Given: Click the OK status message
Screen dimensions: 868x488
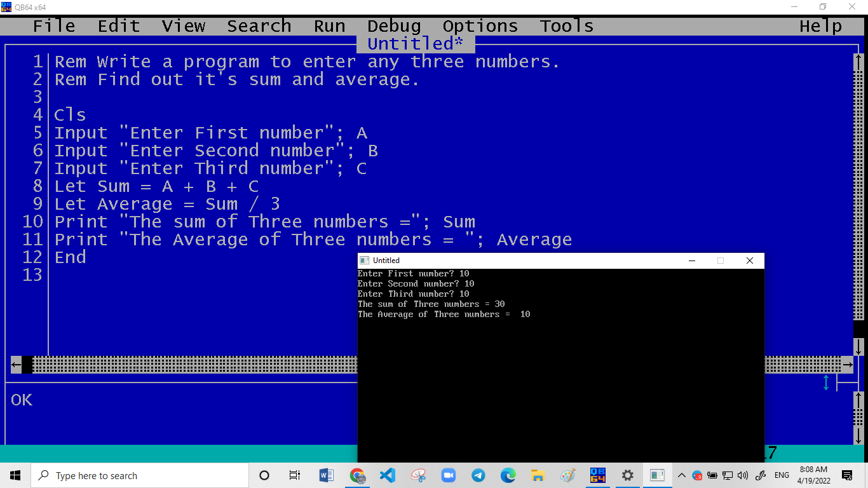Looking at the screenshot, I should (22, 400).
